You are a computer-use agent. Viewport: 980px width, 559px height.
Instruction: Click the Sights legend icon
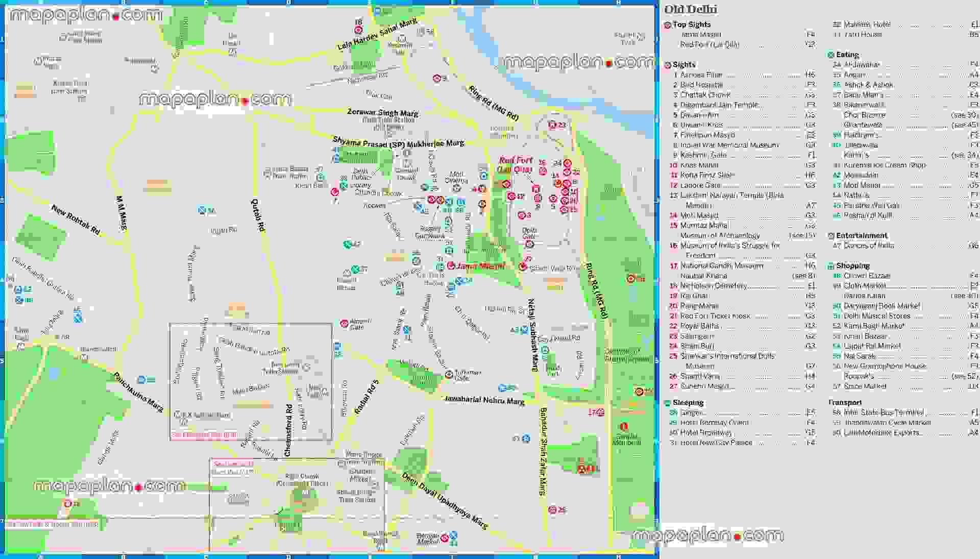[668, 65]
